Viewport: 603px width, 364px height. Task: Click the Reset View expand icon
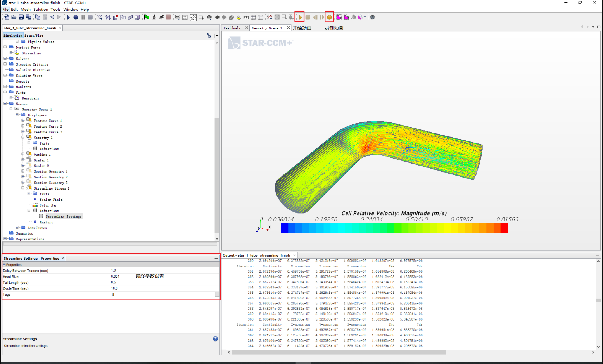tap(185, 17)
